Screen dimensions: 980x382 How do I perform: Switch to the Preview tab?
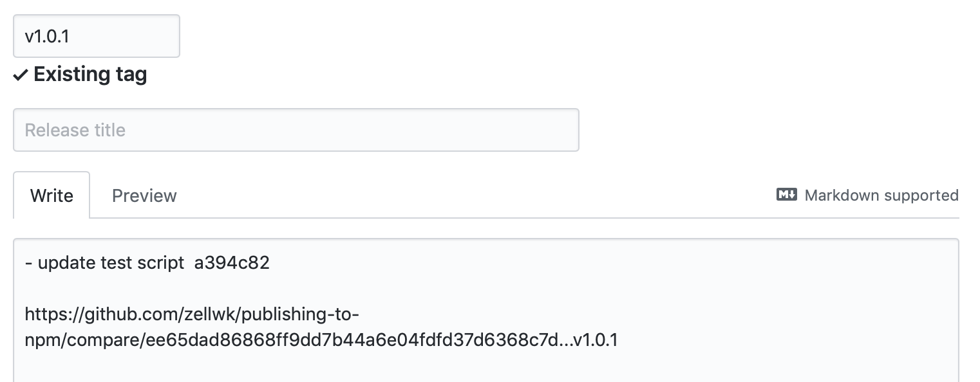point(144,195)
